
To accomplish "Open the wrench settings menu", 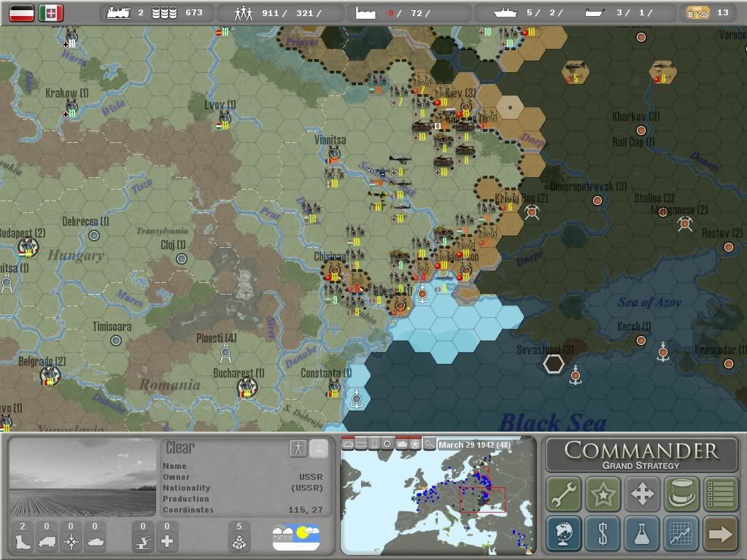I will [564, 494].
